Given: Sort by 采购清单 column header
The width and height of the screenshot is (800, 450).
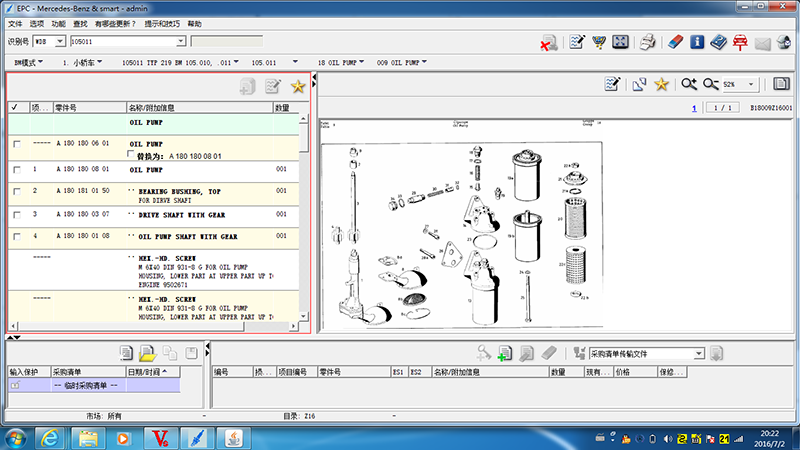Looking at the screenshot, I should click(88, 372).
